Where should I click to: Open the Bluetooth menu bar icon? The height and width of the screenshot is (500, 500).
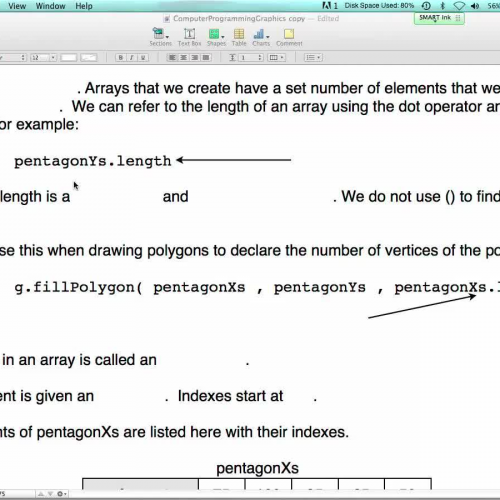pos(443,6)
